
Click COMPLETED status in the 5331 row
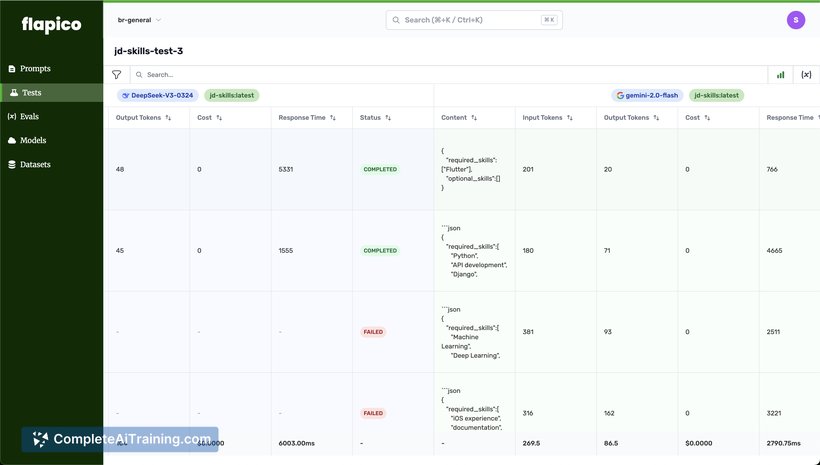tap(380, 169)
